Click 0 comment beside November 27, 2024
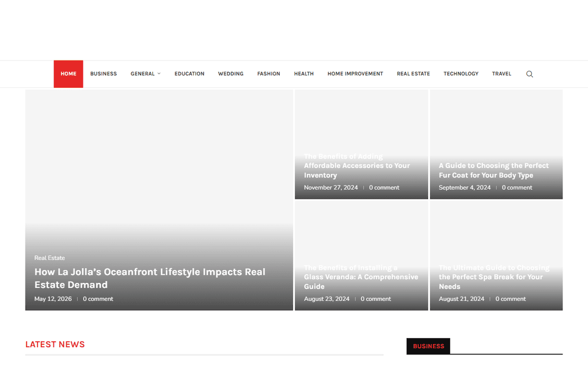The image size is (588, 368). [384, 188]
